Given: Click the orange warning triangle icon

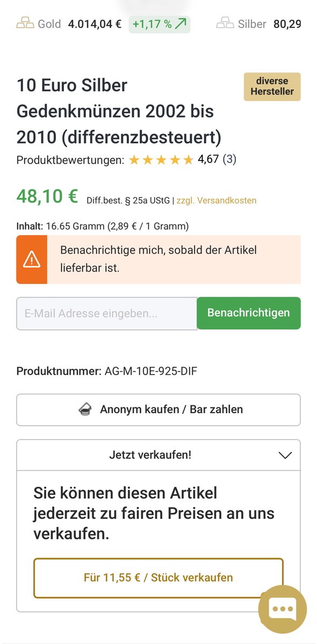Looking at the screenshot, I should tap(32, 259).
